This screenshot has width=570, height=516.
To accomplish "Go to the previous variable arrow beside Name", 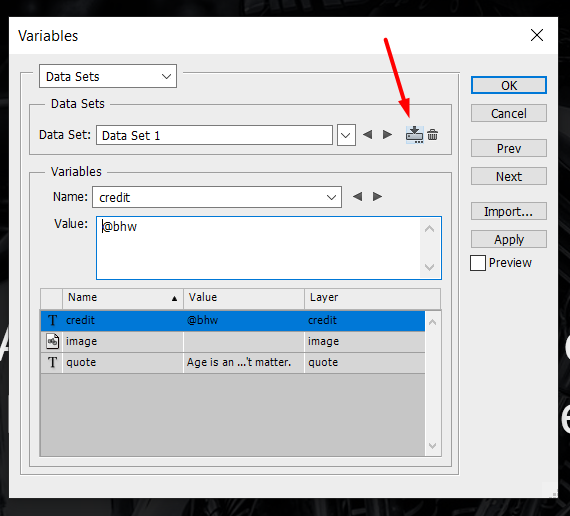I will 358,197.
